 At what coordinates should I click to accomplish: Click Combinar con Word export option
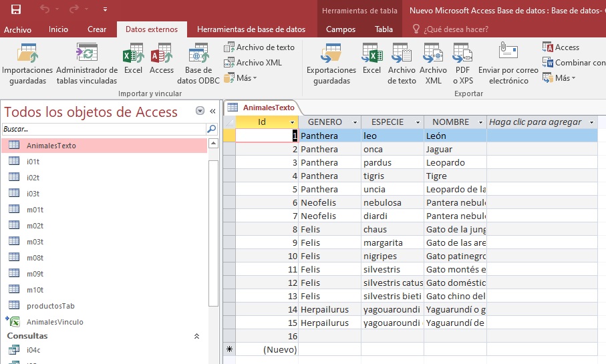[573, 63]
